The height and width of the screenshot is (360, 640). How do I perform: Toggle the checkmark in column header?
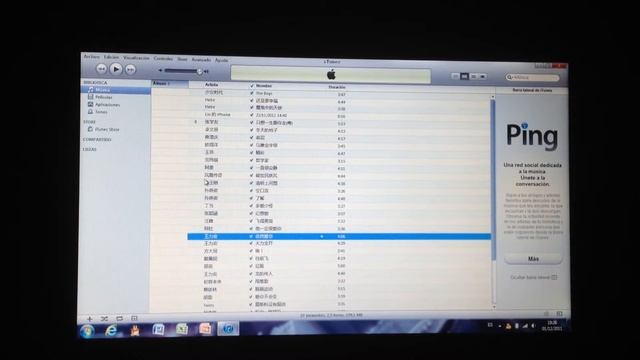251,86
